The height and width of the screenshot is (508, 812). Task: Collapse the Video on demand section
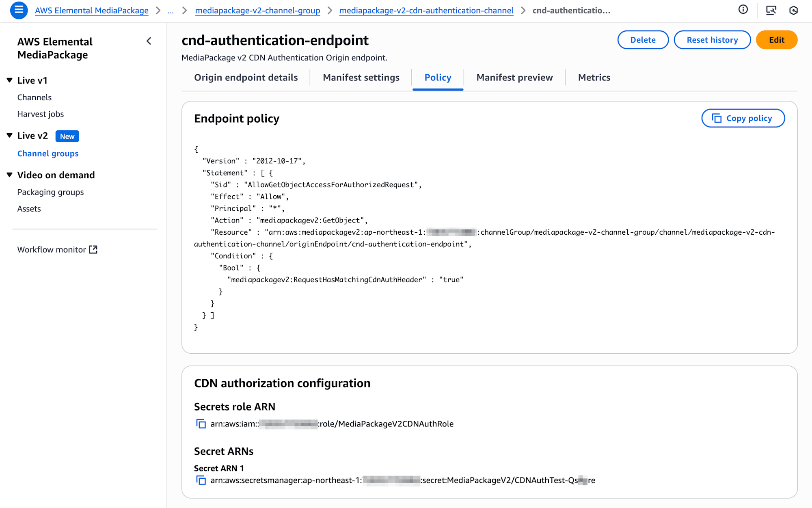pyautogui.click(x=10, y=175)
